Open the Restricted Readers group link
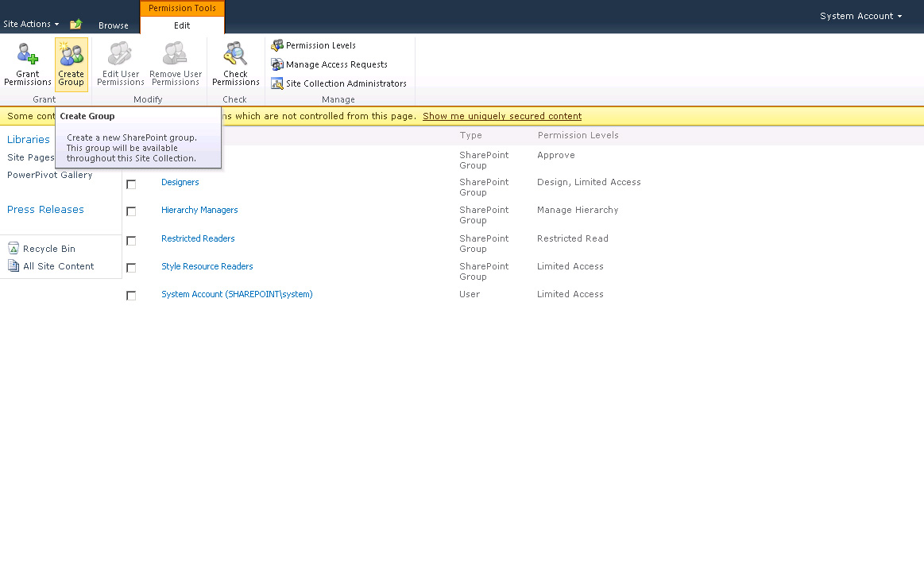The height and width of the screenshot is (573, 924). pos(198,238)
